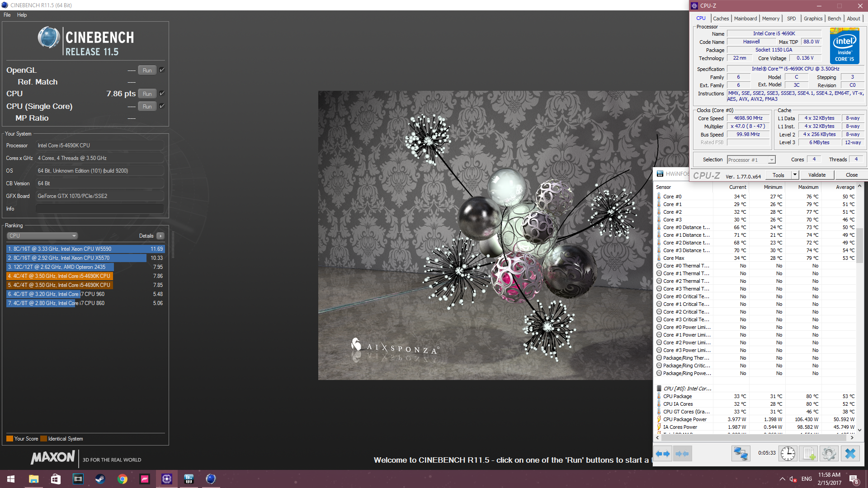Click the Core #0 thermometer sensor icon
Viewport: 868px width, 488px height.
click(659, 197)
